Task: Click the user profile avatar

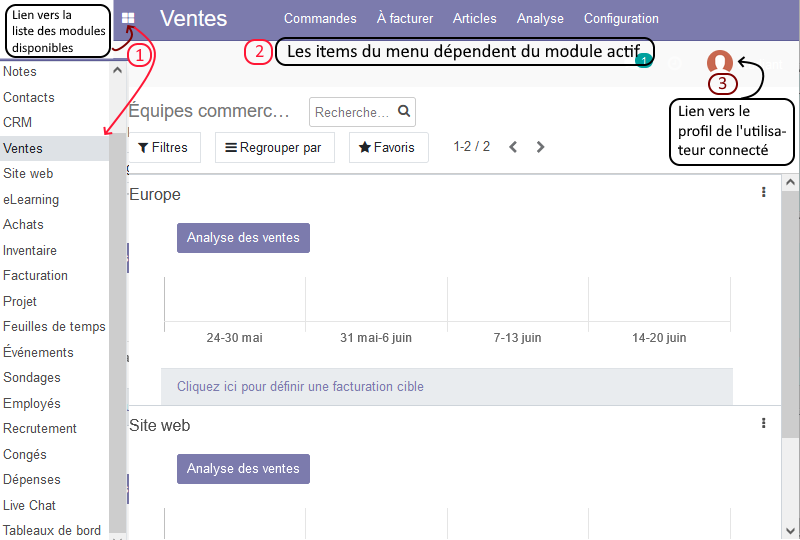Action: [719, 63]
